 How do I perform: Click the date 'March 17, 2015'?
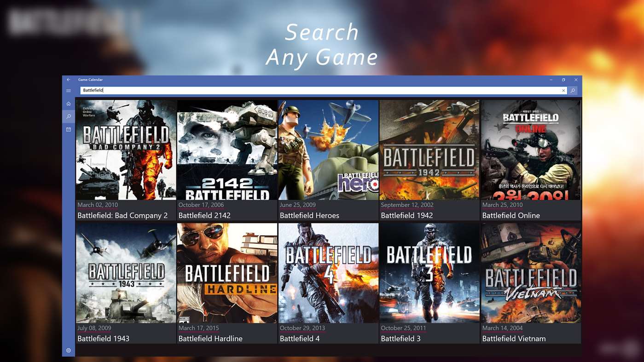tap(199, 328)
